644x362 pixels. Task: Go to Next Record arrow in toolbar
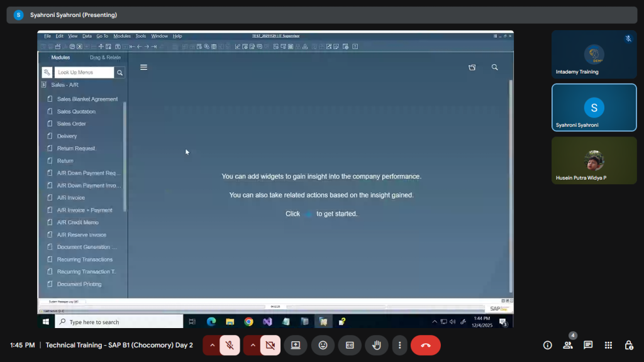click(146, 47)
